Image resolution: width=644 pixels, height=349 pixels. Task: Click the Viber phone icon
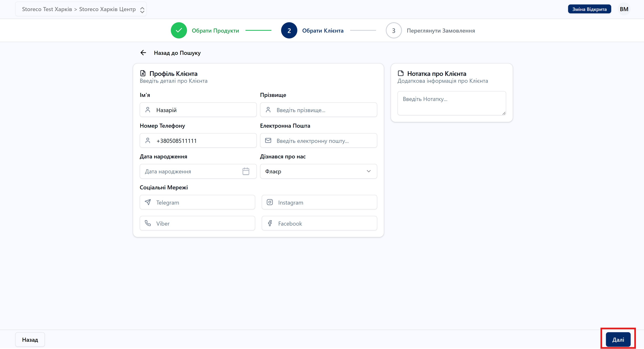point(148,223)
